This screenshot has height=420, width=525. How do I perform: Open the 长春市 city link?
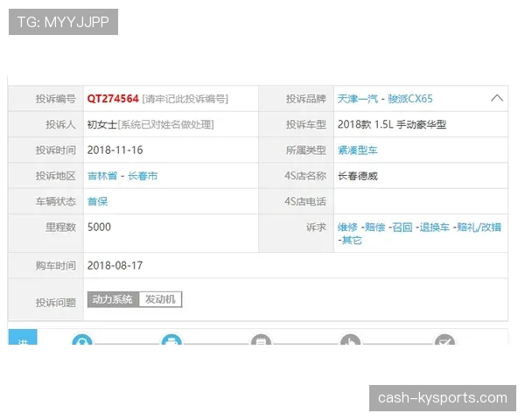tap(143, 176)
